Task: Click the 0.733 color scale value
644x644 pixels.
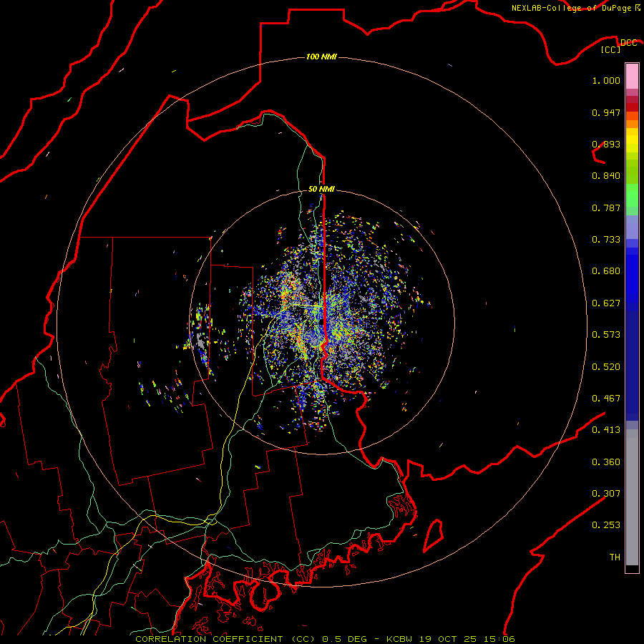Action: (606, 240)
